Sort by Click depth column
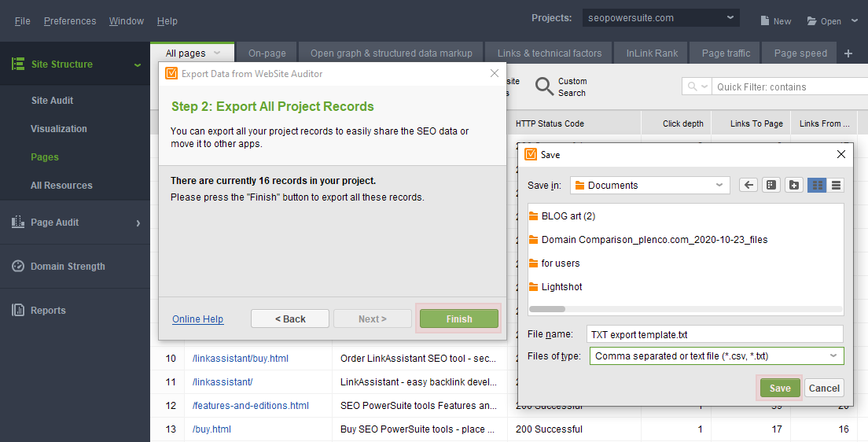Screen dimensions: 868x442 676,123
